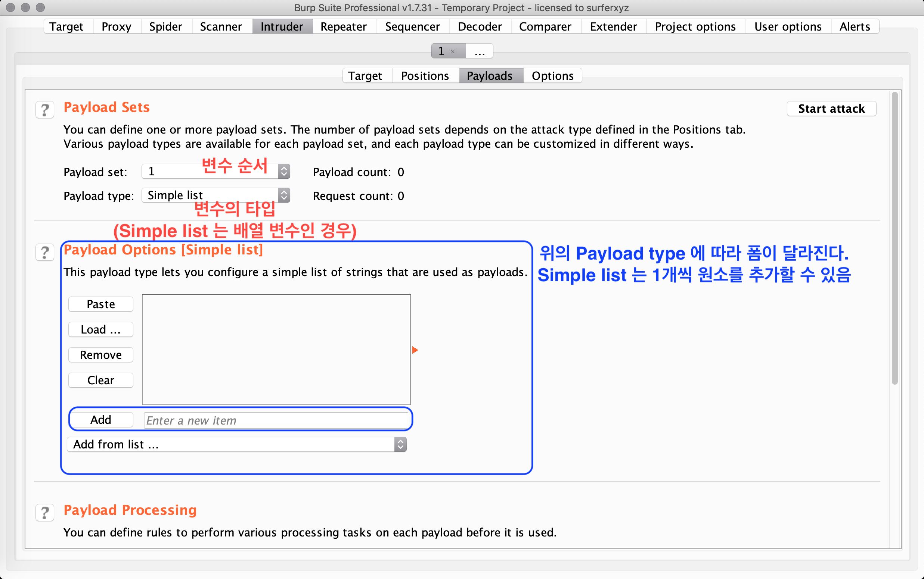Open the Payload type dropdown
924x579 pixels.
tap(283, 195)
